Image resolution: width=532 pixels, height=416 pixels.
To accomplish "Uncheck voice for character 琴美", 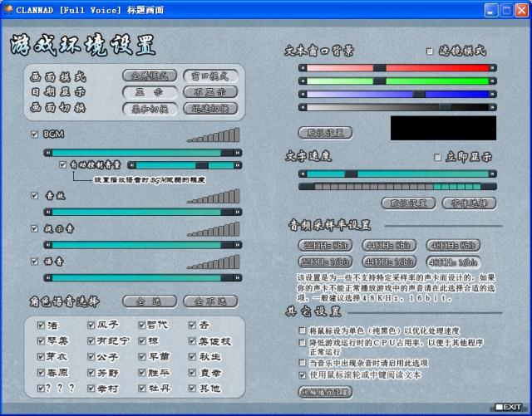I will (x=41, y=340).
